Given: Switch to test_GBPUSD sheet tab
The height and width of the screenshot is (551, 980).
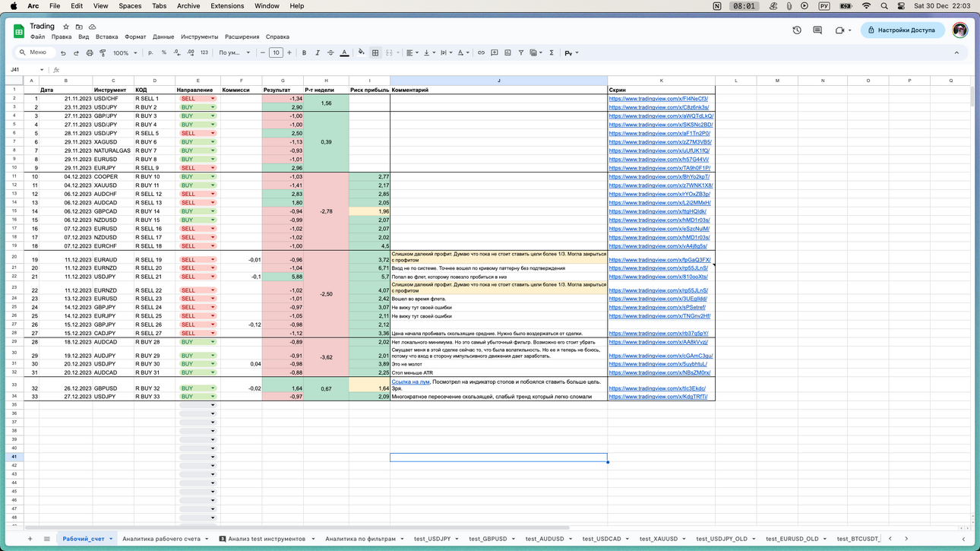Looking at the screenshot, I should pos(488,539).
